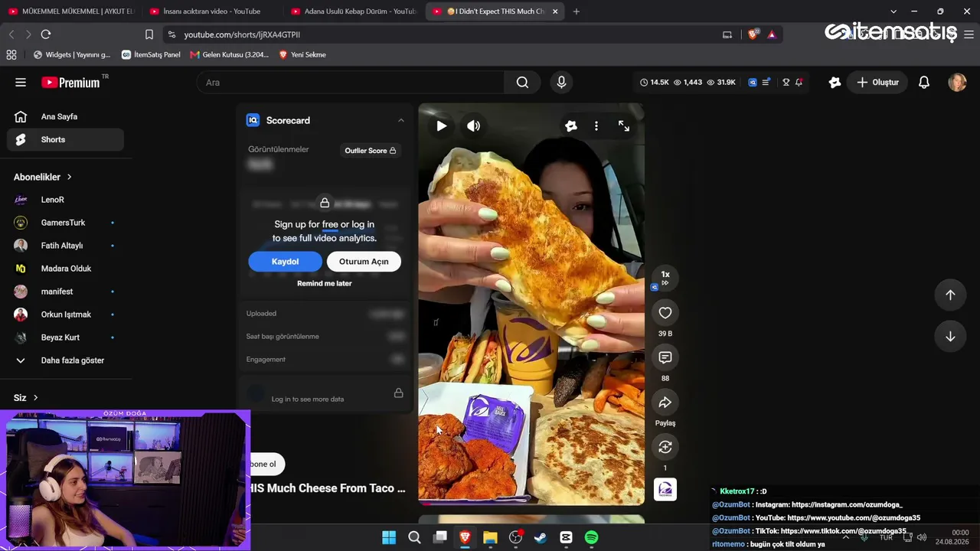Click the locked Outlier Score button
980x551 pixels.
pos(370,151)
